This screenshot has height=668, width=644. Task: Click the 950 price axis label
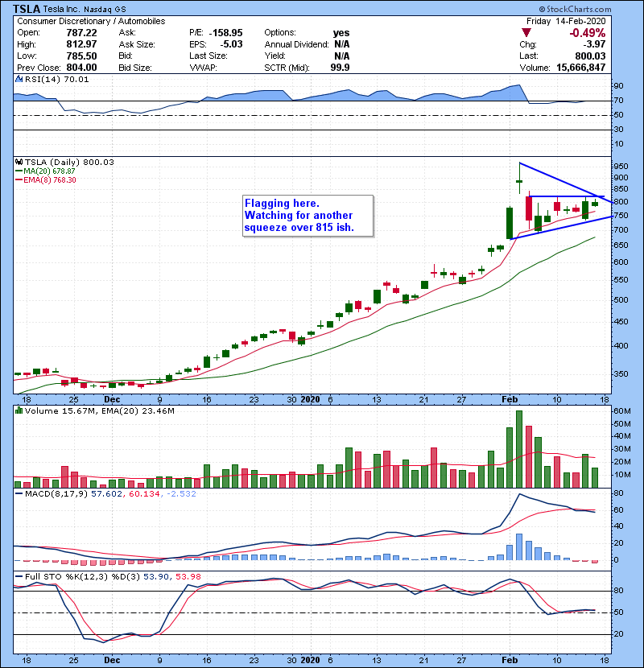(621, 166)
